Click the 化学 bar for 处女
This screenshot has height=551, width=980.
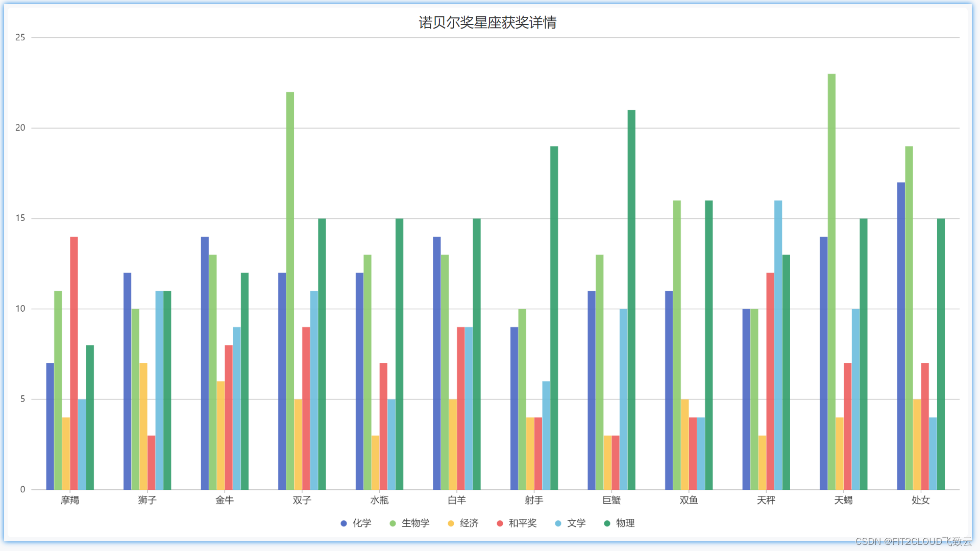[901, 336]
